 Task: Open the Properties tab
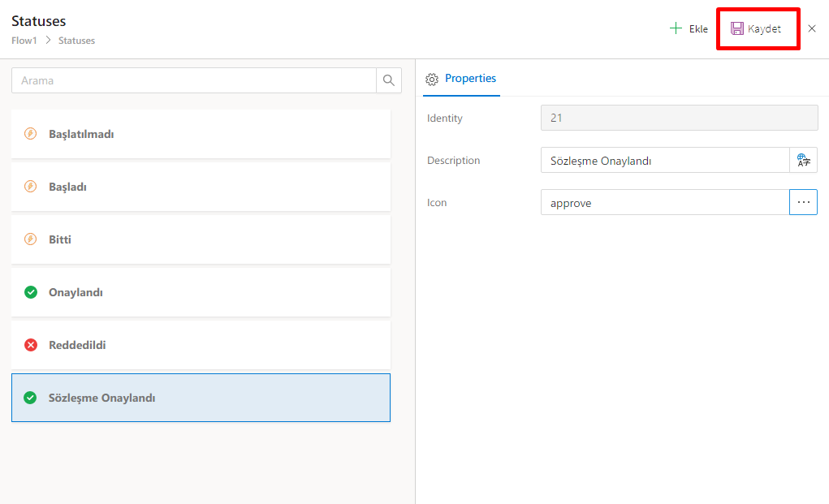(461, 79)
